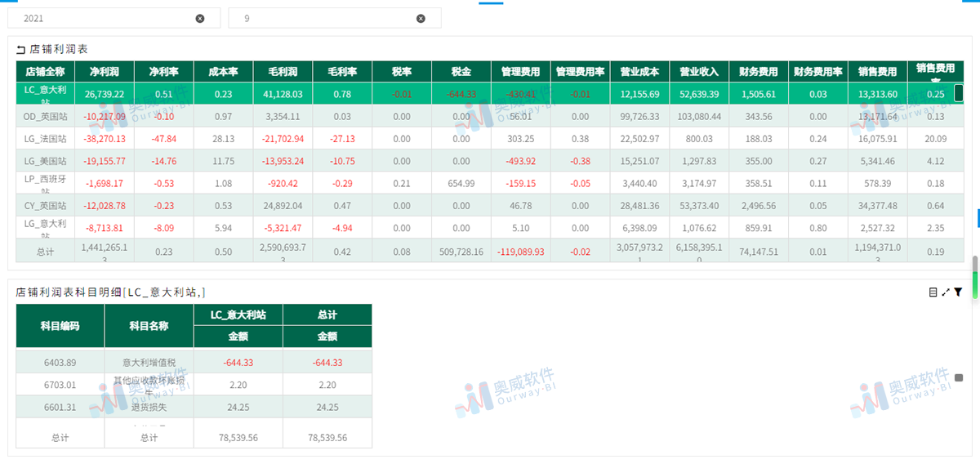The image size is (980, 464).
Task: Clear the 2021 year filter
Action: click(x=200, y=18)
